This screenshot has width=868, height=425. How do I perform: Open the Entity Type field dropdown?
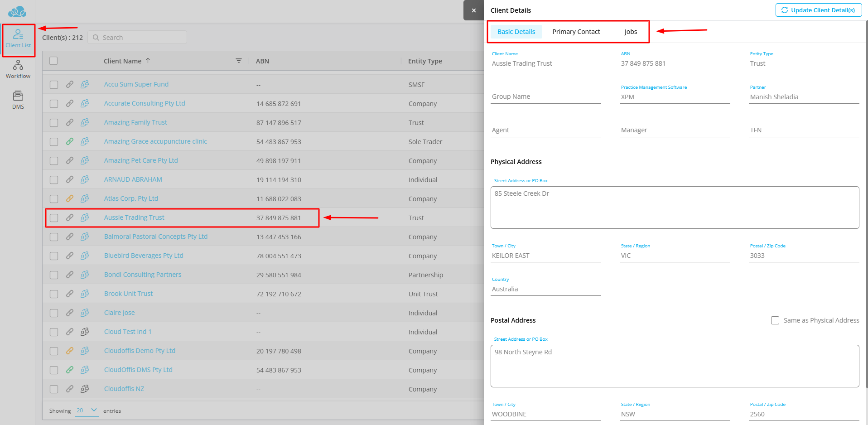804,63
